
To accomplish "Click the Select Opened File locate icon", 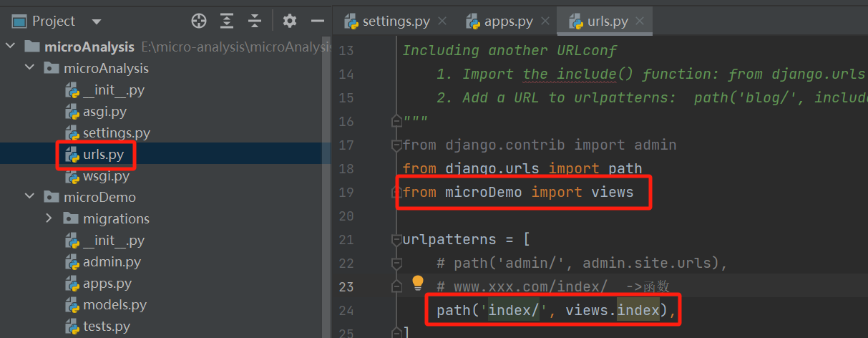I will tap(199, 21).
